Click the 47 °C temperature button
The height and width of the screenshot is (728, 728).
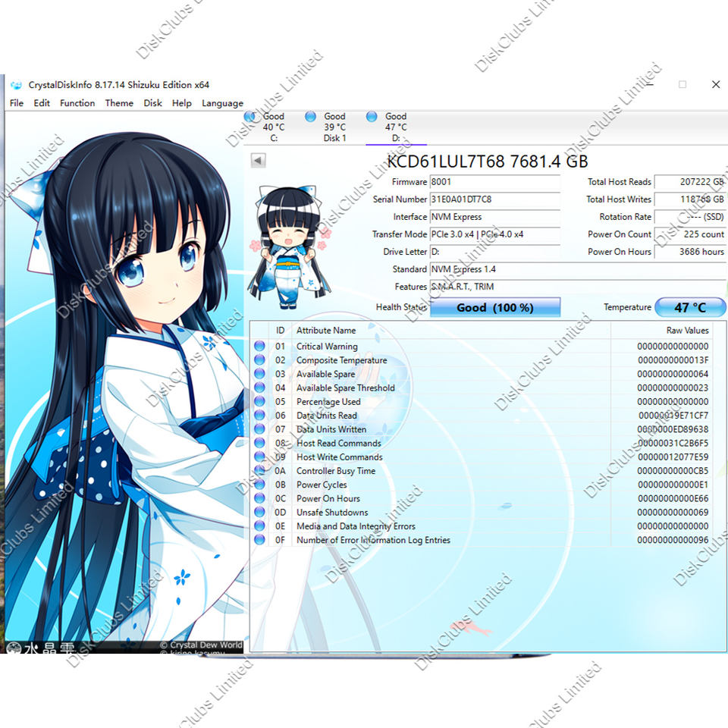click(x=690, y=307)
